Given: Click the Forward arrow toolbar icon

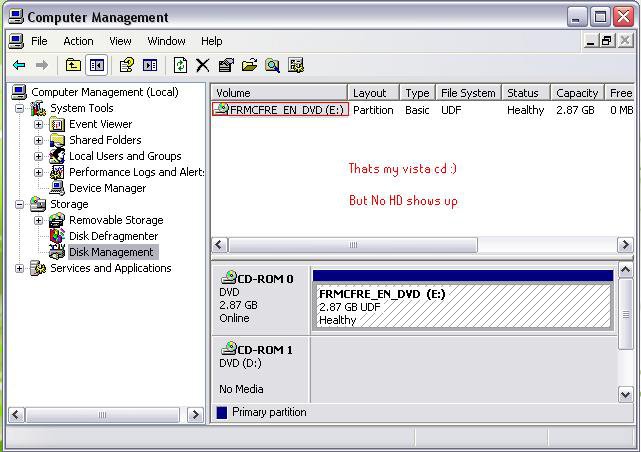Looking at the screenshot, I should [x=42, y=65].
